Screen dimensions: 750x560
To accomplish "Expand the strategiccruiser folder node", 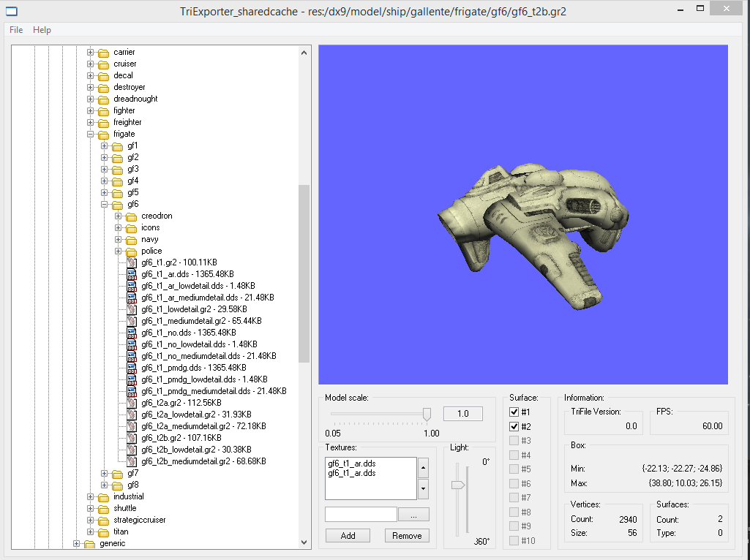I will pyautogui.click(x=90, y=521).
